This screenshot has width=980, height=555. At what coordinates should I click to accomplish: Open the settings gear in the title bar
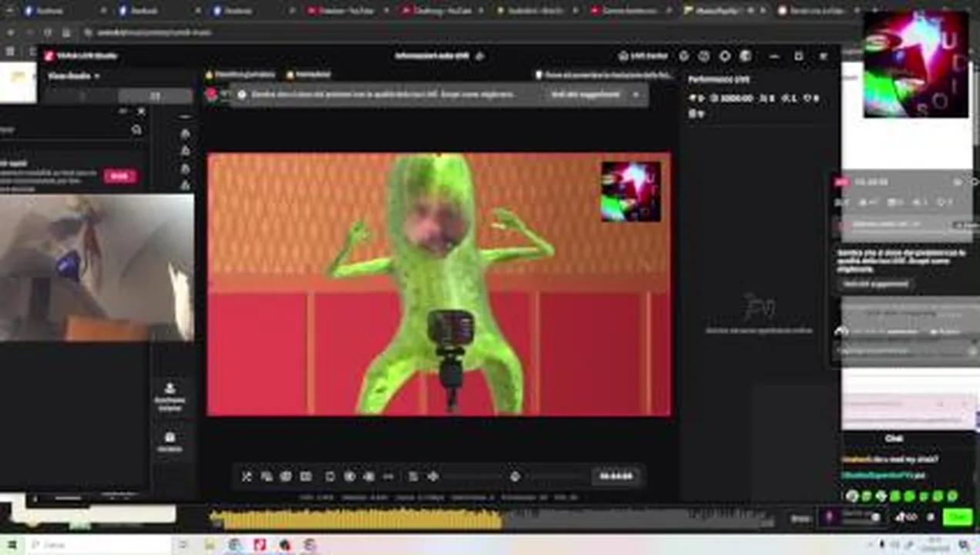click(724, 55)
